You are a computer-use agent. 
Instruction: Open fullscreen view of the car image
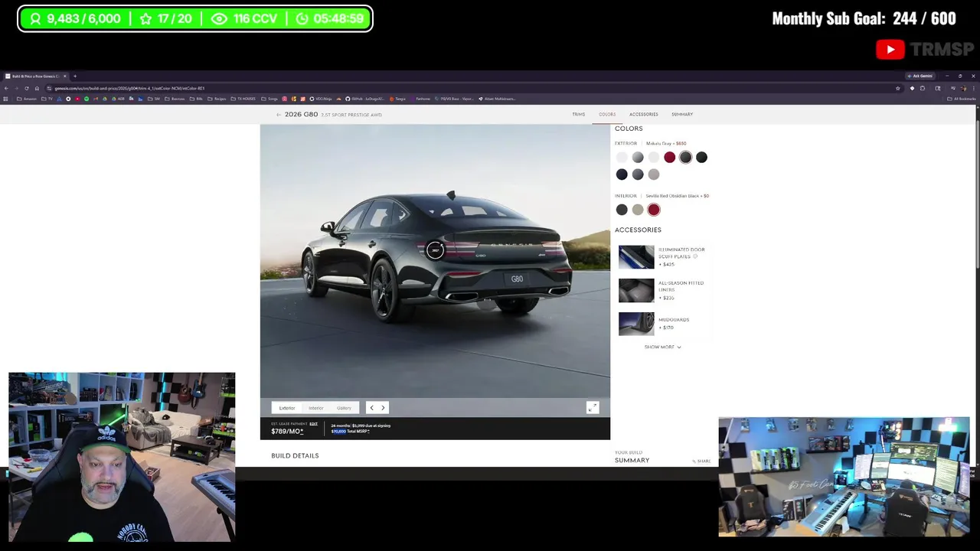592,408
